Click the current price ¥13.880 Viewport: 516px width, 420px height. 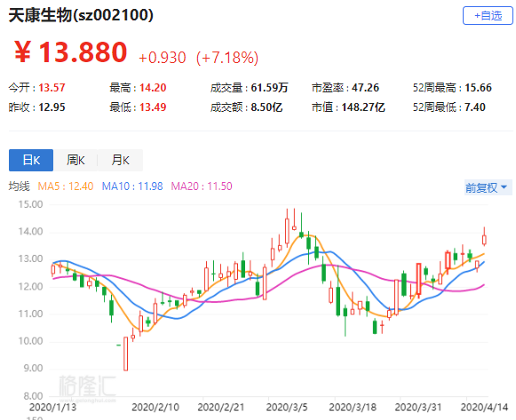[70, 52]
